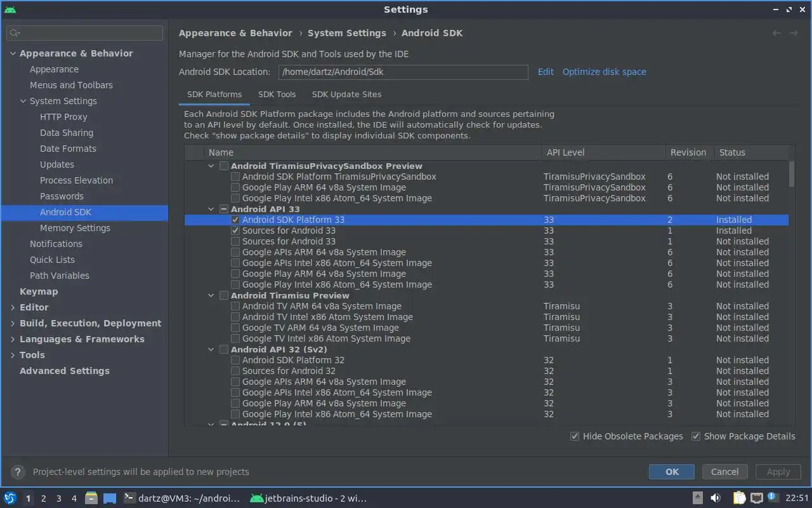
Task: Expand Build, Execution, Deployment section
Action: (x=13, y=323)
